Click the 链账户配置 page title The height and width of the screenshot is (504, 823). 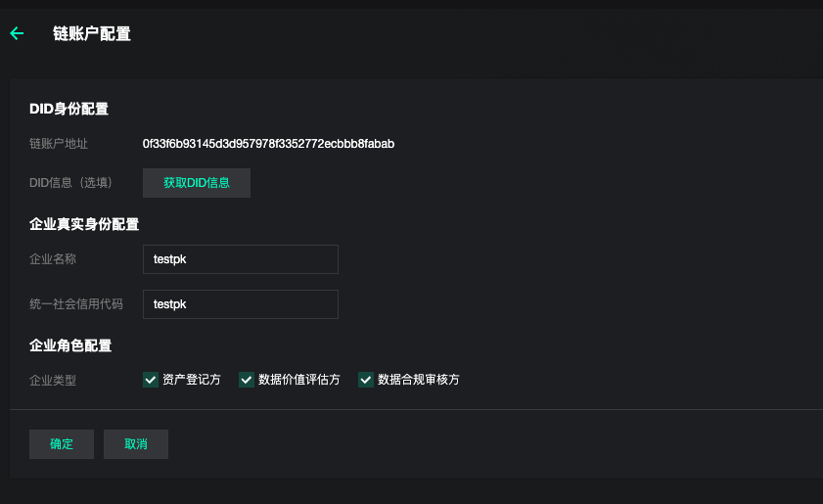(92, 34)
